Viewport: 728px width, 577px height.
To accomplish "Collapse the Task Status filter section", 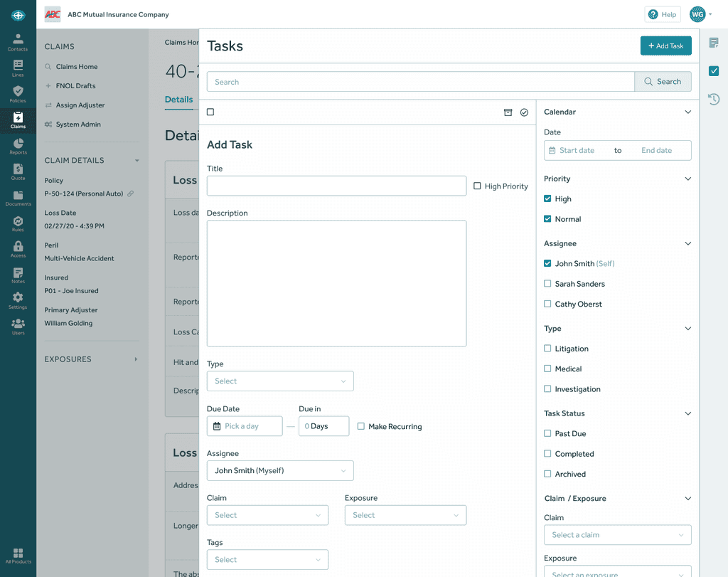I will tap(688, 413).
